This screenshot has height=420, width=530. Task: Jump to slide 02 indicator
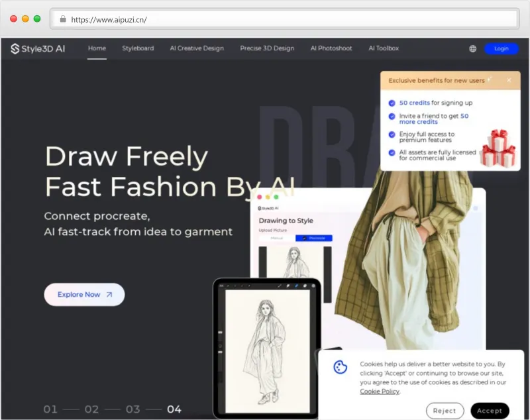coord(91,409)
